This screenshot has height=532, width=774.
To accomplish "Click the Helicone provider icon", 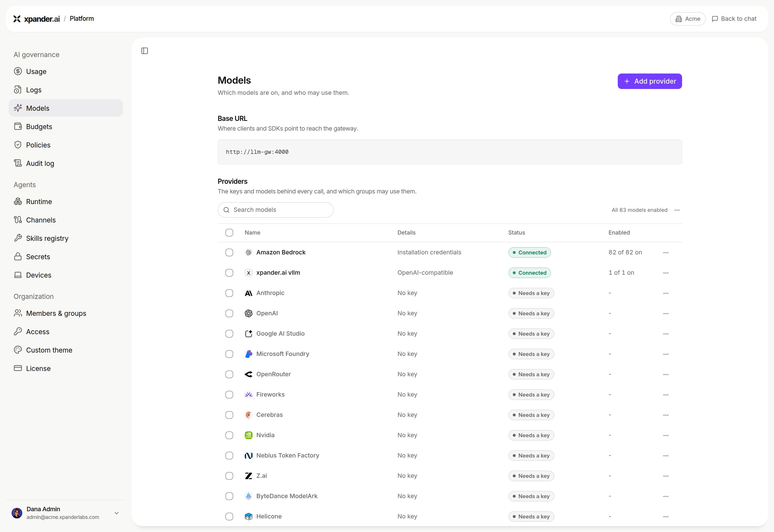I will tap(248, 517).
